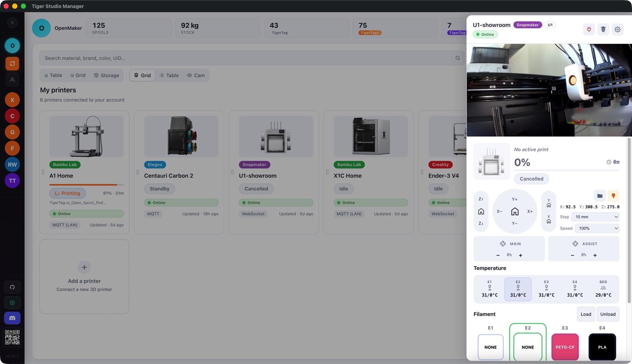Select the E3 PETG-CF pink filament slot
The width and height of the screenshot is (632, 364).
pyautogui.click(x=565, y=347)
